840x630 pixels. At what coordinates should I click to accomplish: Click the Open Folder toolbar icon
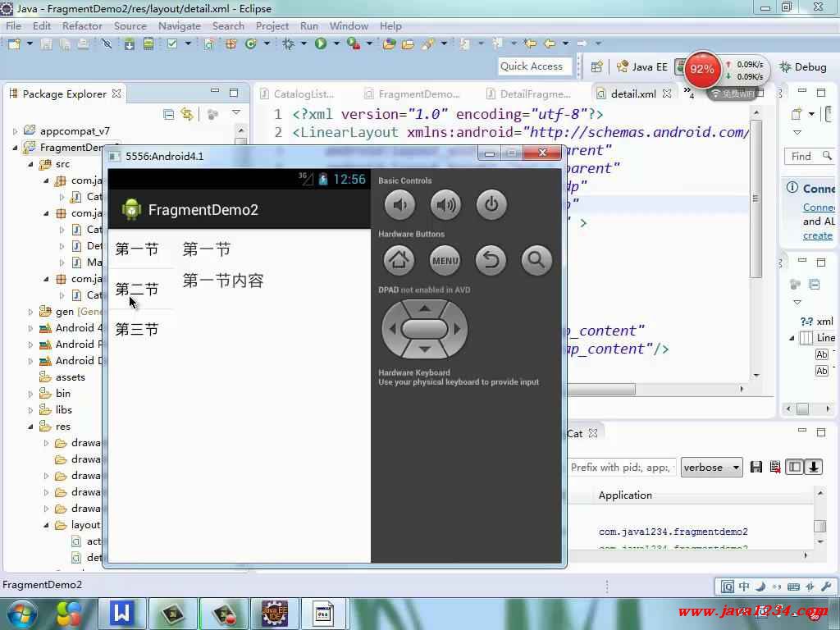coord(408,43)
